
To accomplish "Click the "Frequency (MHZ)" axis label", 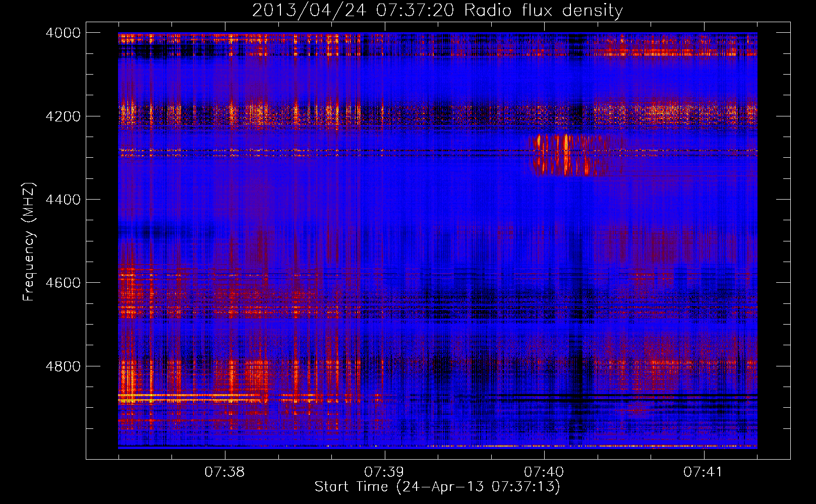I will (x=29, y=242).
